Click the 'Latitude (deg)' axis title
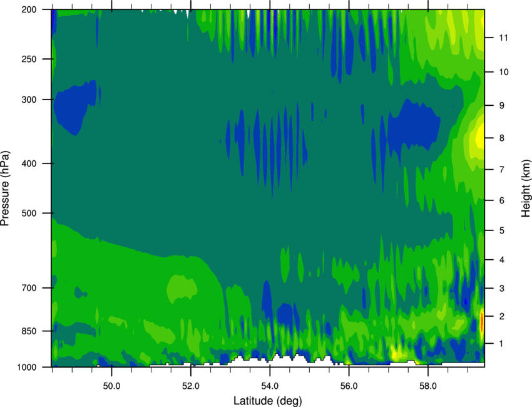The width and height of the screenshot is (532, 407). (267, 401)
